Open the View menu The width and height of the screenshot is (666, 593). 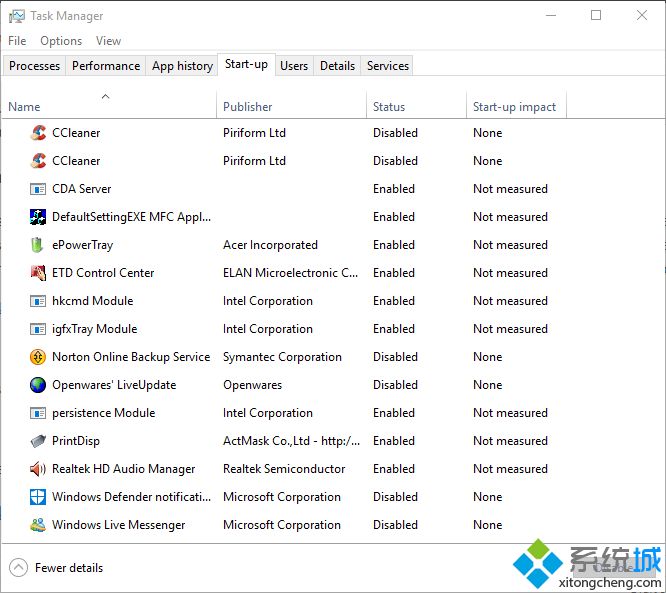pyautogui.click(x=108, y=41)
